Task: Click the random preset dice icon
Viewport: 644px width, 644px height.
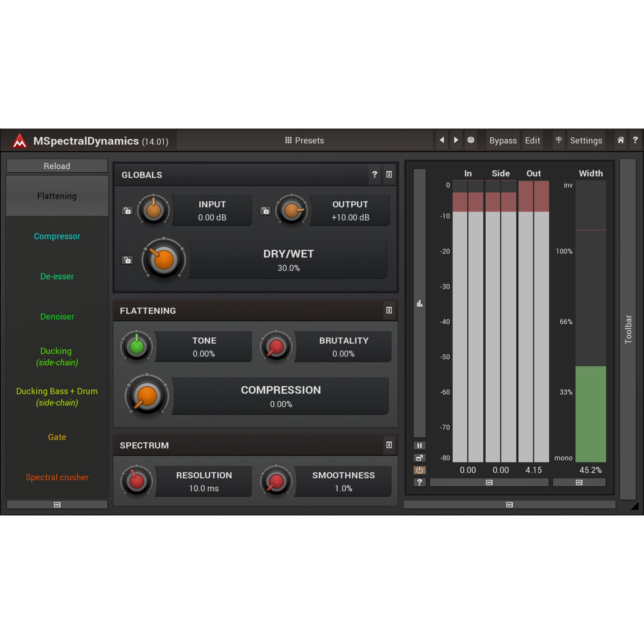Action: (471, 140)
